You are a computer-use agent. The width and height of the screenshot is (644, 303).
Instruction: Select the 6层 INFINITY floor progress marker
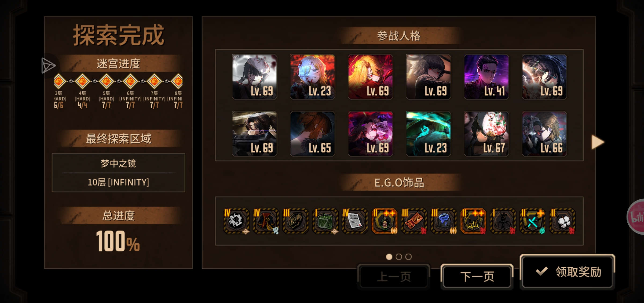130,81
